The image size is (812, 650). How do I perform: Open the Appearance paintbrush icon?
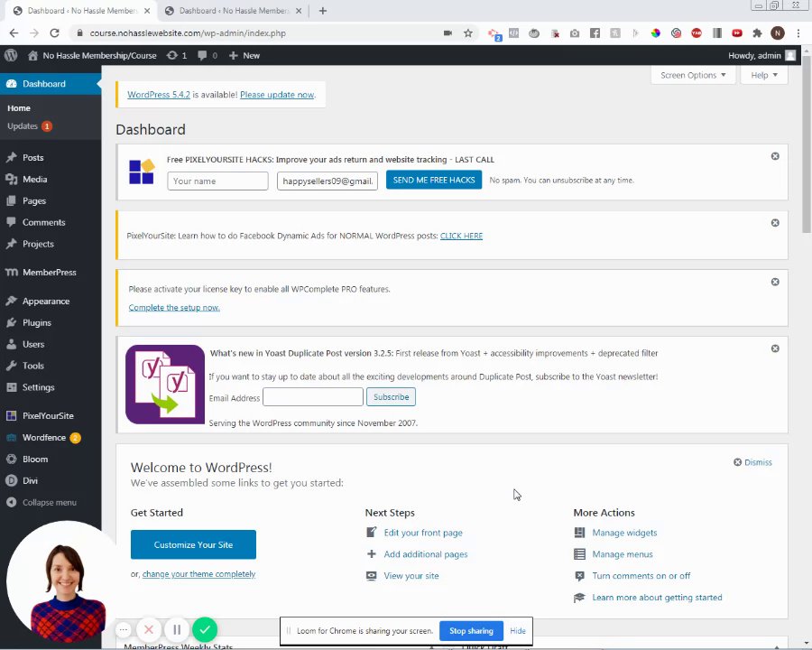[12, 302]
